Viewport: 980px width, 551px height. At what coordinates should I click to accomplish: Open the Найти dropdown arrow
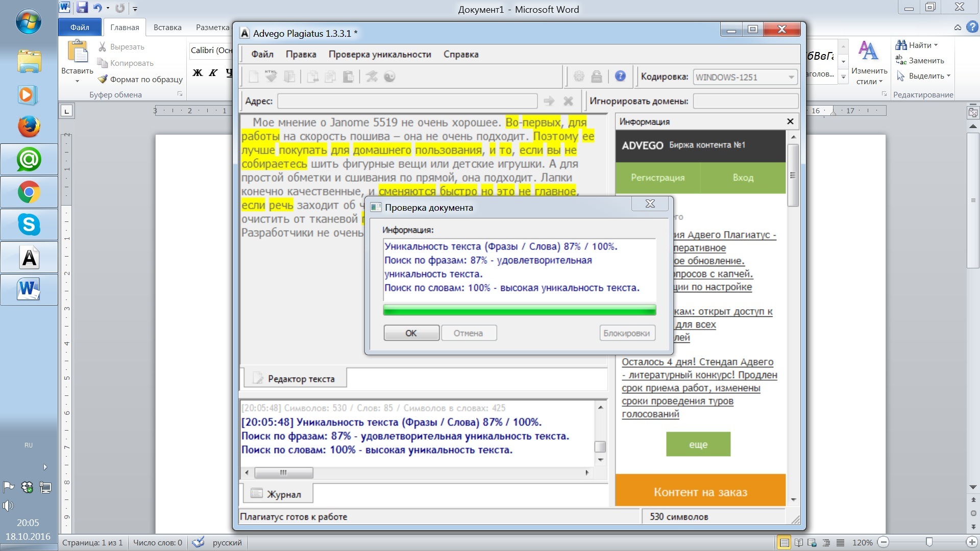click(936, 45)
